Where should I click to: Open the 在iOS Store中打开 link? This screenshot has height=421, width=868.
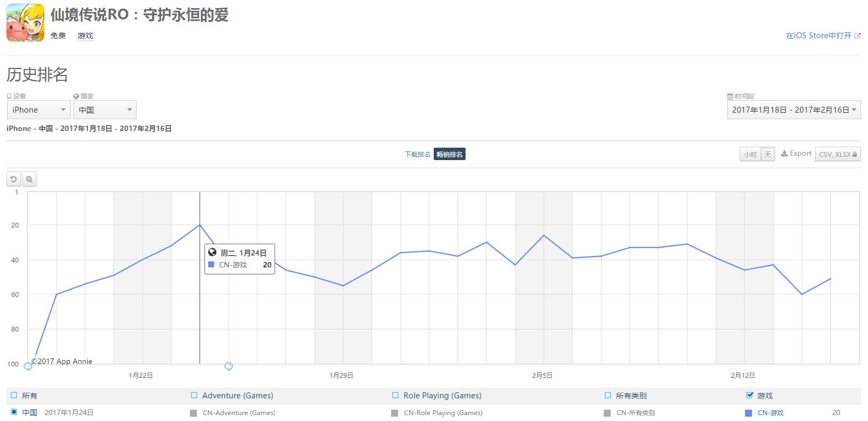coord(818,36)
